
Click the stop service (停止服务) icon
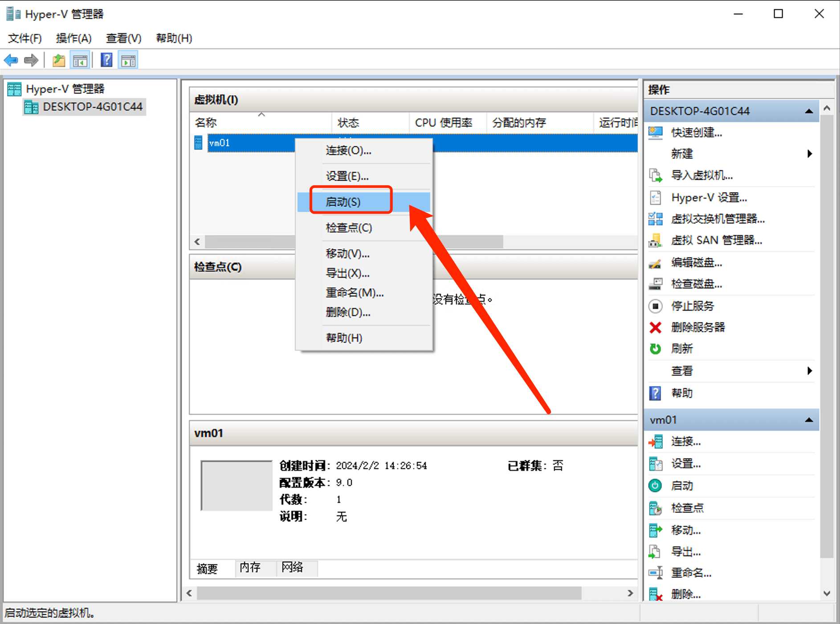[655, 306]
